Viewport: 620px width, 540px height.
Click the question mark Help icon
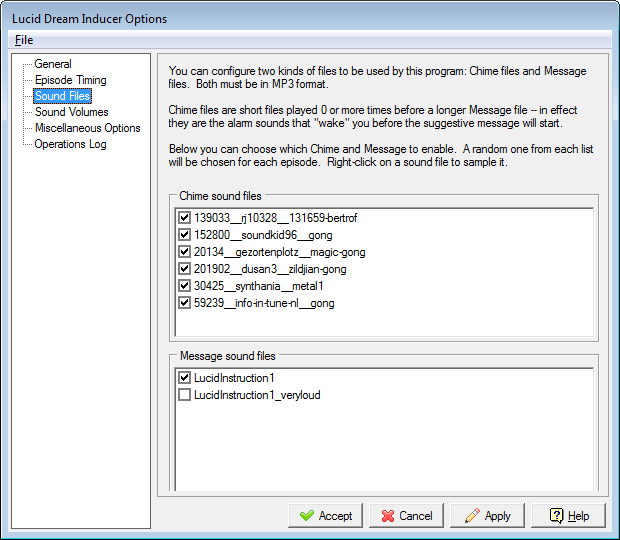(x=553, y=516)
